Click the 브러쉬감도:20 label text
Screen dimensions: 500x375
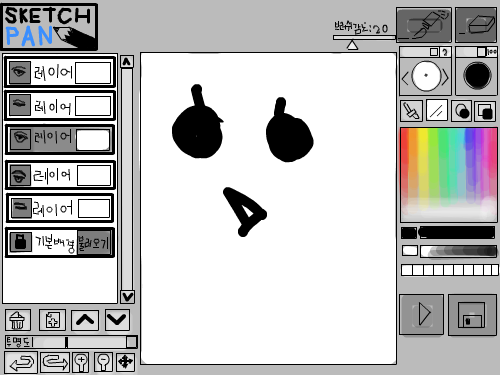pyautogui.click(x=361, y=28)
